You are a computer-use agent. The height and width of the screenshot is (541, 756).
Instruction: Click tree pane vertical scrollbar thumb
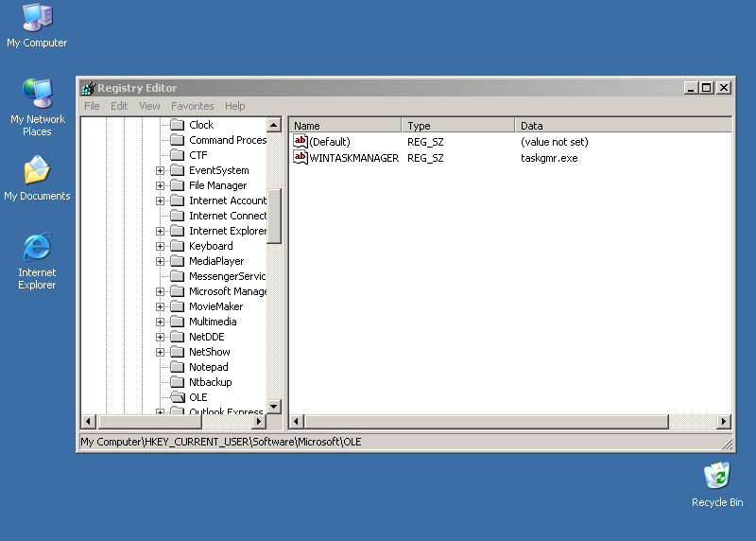click(274, 216)
